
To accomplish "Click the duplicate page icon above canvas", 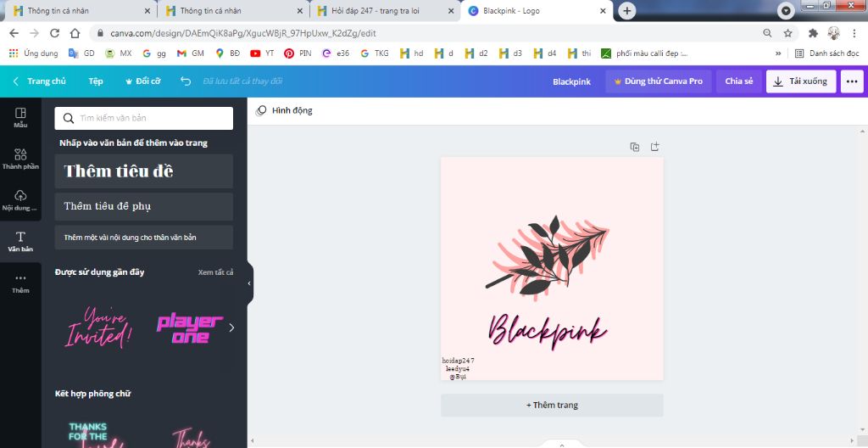I will click(x=635, y=147).
